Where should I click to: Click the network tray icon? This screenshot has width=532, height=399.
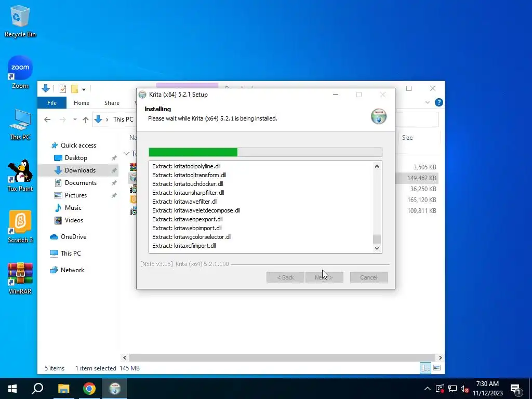point(453,389)
